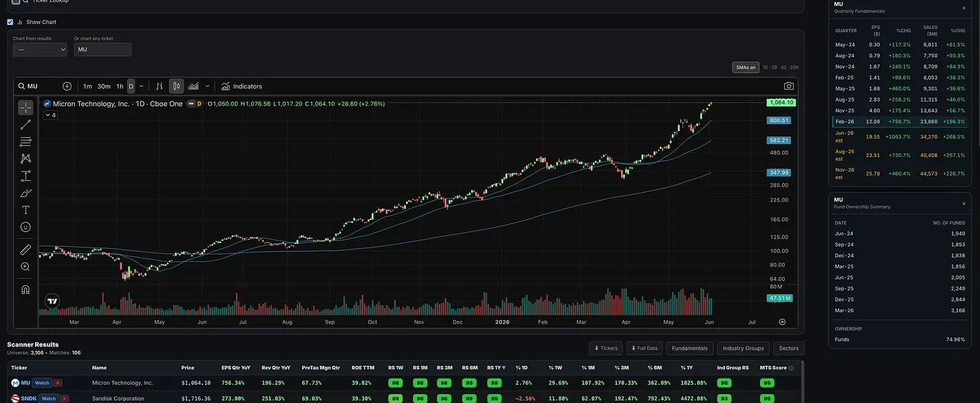
Task: Sort results by EPS Qtr YoY column
Action: [236, 367]
